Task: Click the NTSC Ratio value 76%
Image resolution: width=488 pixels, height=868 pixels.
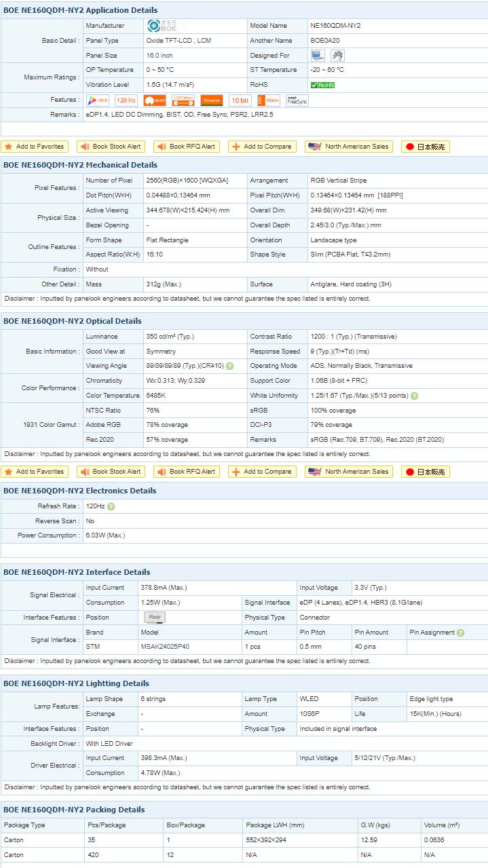Action: [153, 411]
